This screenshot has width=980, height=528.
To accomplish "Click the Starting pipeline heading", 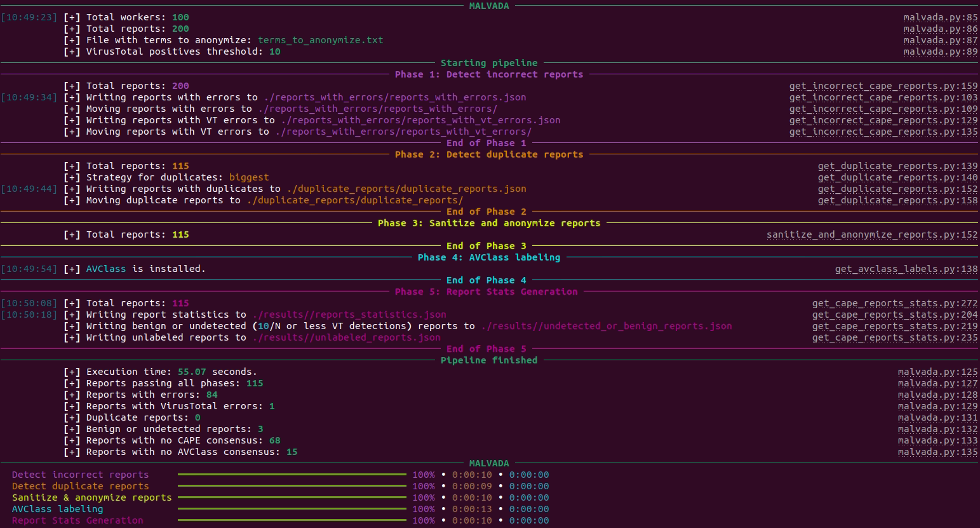I will pos(489,63).
